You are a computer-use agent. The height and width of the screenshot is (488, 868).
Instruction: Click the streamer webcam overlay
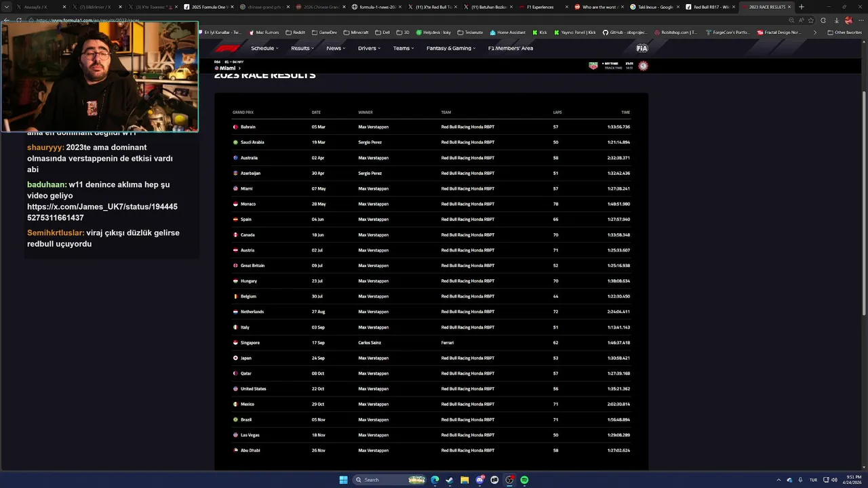100,76
